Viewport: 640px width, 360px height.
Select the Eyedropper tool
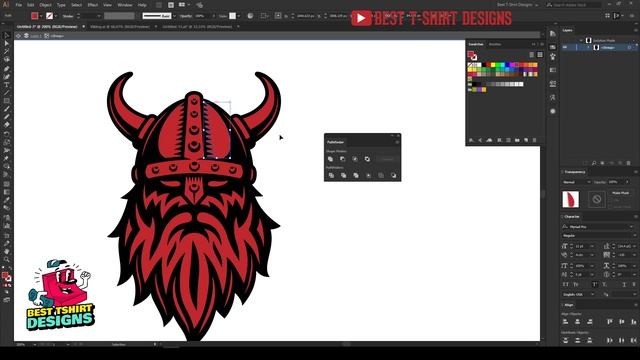click(7, 200)
